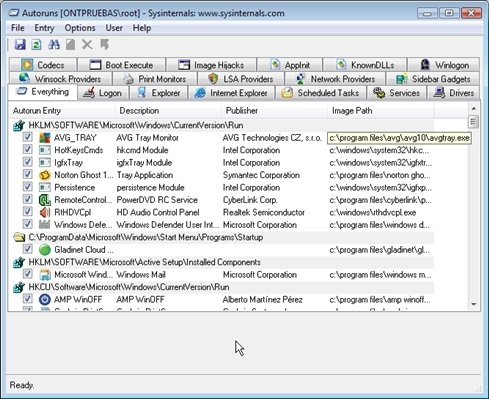
Task: Open the Internet Explorer tab
Action: click(231, 93)
